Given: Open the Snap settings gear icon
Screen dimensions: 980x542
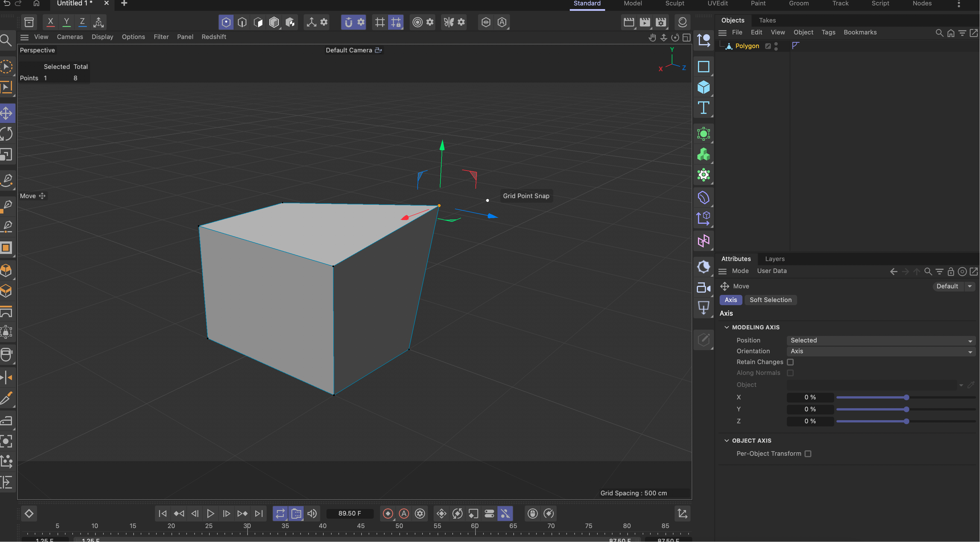Looking at the screenshot, I should [360, 22].
